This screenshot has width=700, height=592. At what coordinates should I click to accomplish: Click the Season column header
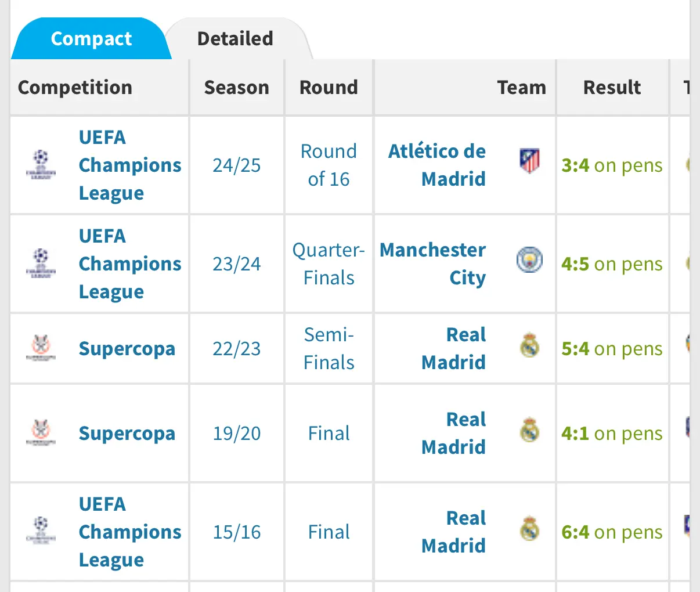(237, 87)
